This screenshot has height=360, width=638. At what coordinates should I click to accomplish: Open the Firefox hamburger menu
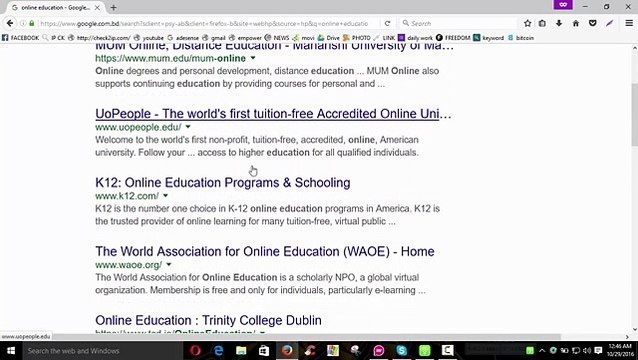[x=629, y=23]
